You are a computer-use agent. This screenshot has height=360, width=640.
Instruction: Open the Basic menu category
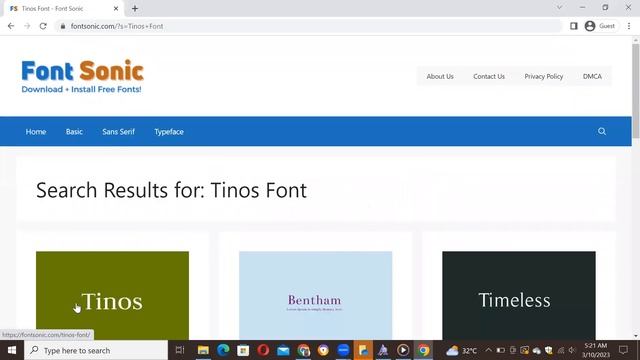(x=74, y=132)
